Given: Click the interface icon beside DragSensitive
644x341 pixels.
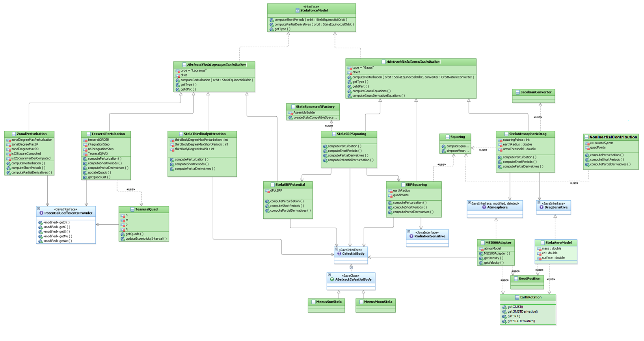Looking at the screenshot, I should coord(541,207).
